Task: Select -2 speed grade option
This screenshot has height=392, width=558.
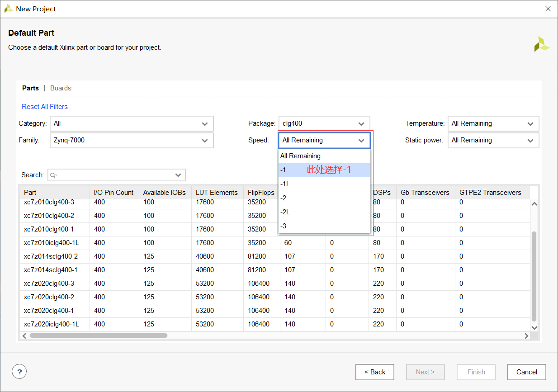Action: click(x=324, y=198)
